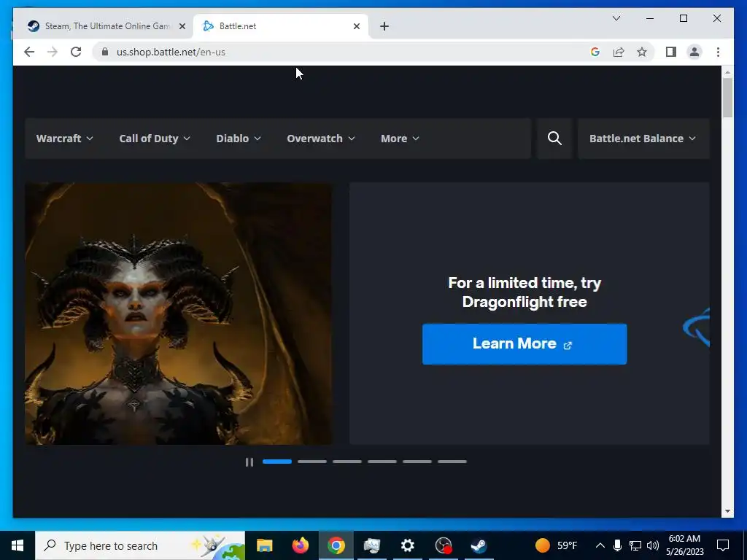Viewport: 747px width, 560px height.
Task: Open Settings gear in the taskbar
Action: (x=407, y=545)
